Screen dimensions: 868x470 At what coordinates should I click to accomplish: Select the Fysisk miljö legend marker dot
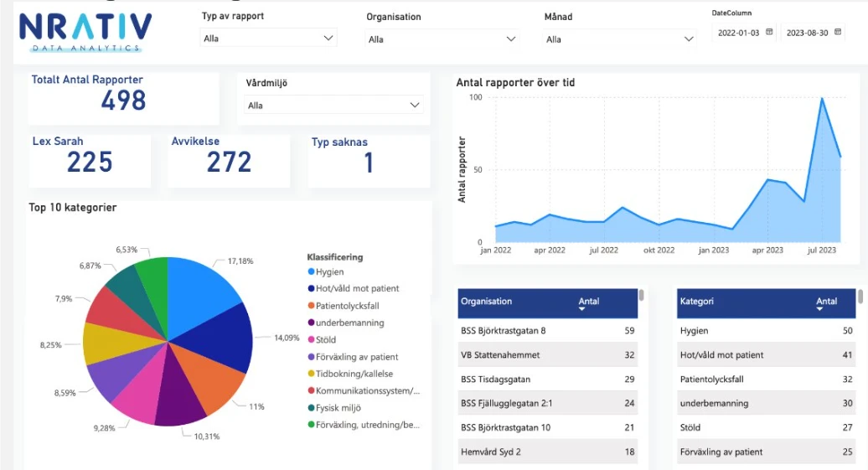311,408
